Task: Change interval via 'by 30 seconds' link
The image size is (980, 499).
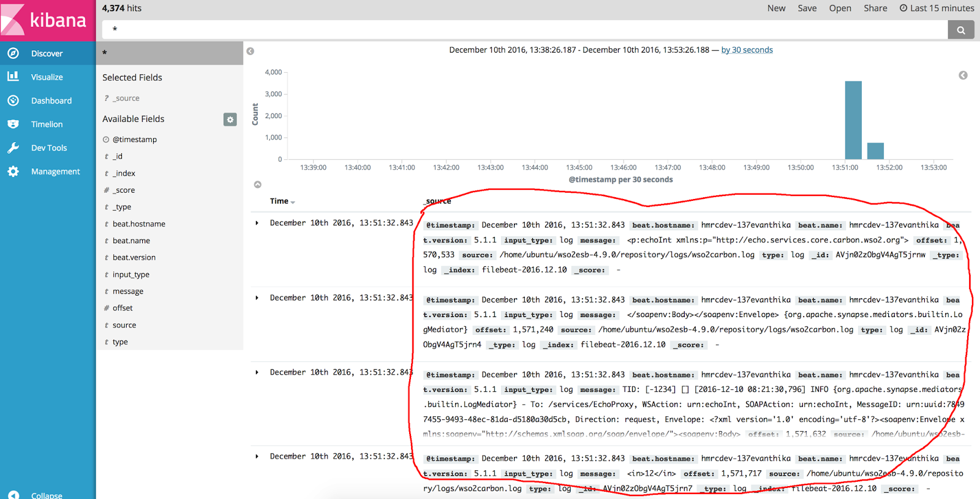Action: pos(747,50)
